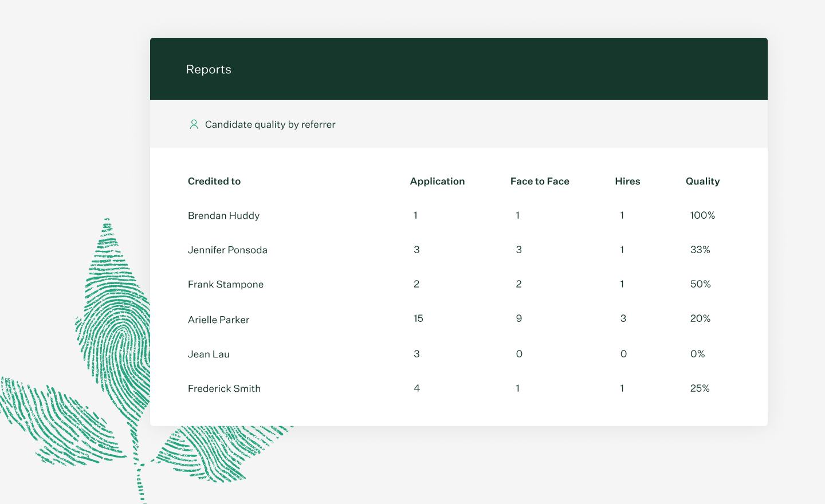Screen dimensions: 825x504
Task: Sort by Credited to column header
Action: [x=214, y=181]
